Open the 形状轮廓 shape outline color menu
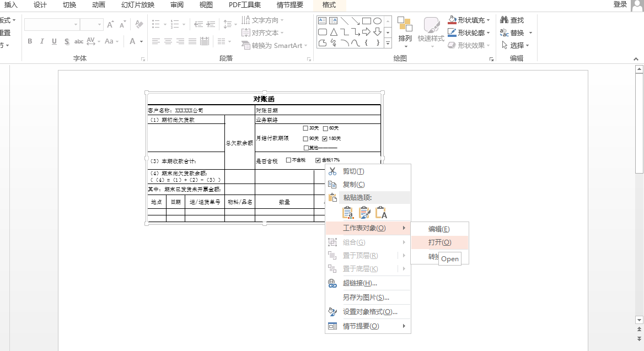Screen dimensions: 644x351 469,33
